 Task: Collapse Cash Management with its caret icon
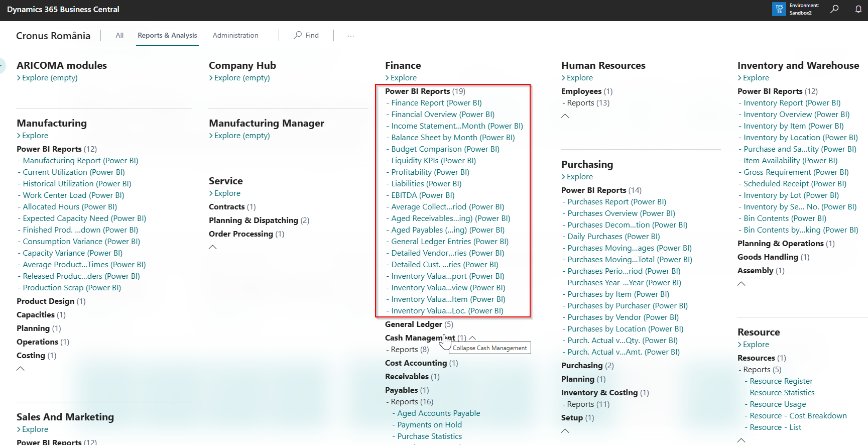[x=472, y=338]
